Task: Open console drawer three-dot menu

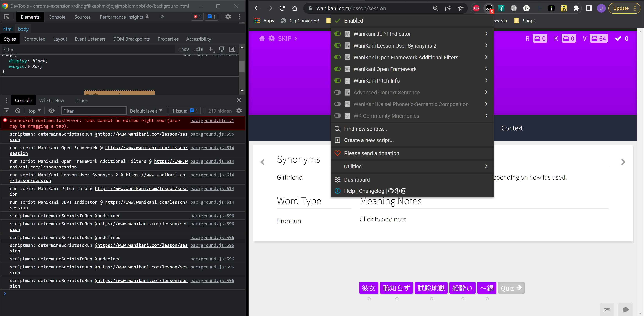Action: [6, 100]
